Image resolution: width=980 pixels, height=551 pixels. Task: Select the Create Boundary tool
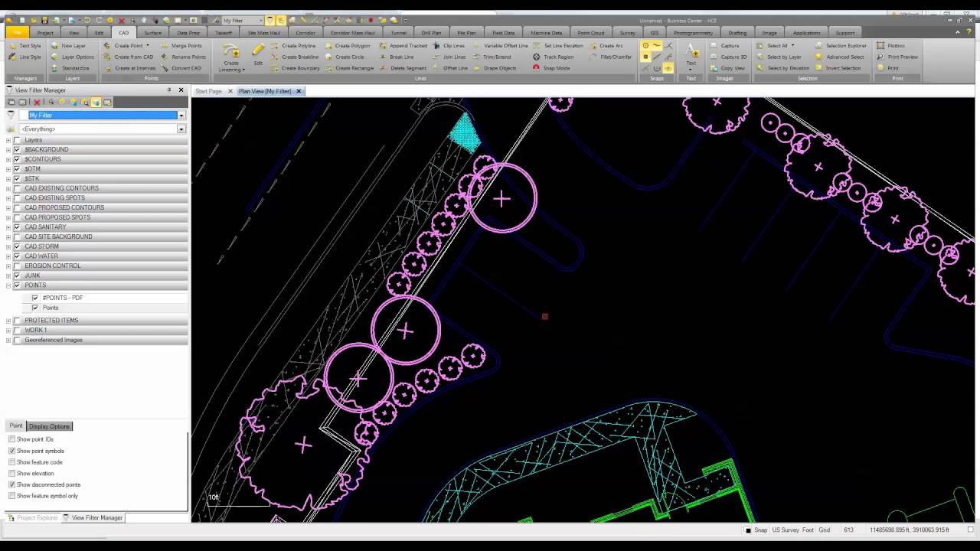pyautogui.click(x=295, y=68)
